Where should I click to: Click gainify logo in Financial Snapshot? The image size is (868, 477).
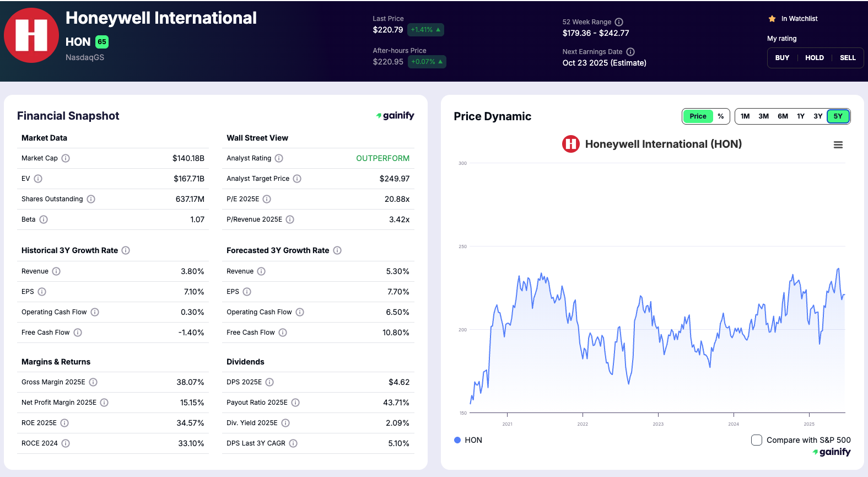[x=395, y=116]
